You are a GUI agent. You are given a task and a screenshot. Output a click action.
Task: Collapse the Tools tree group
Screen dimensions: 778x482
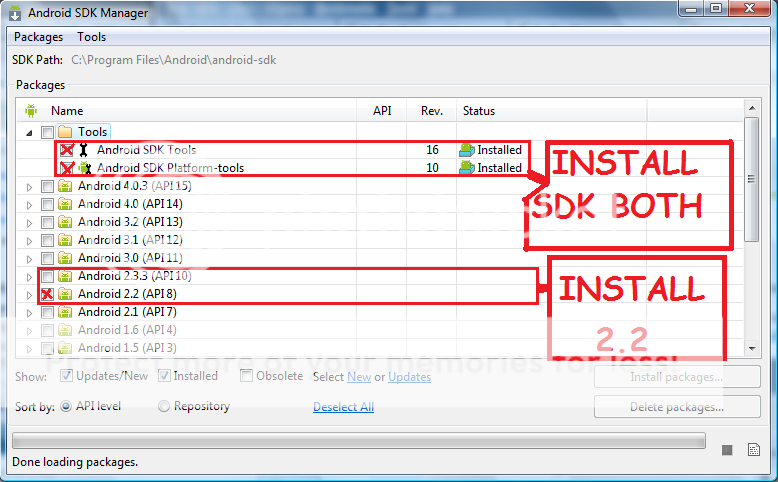pos(29,133)
